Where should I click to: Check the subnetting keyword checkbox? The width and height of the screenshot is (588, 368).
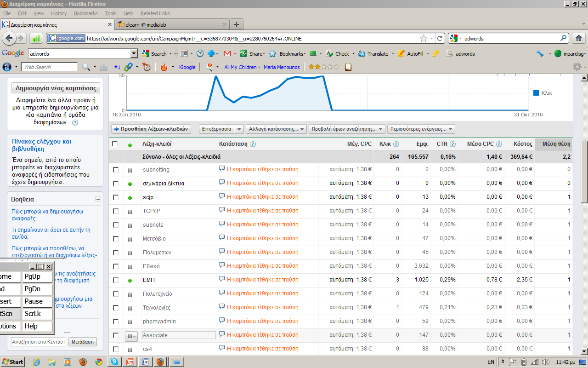(116, 170)
